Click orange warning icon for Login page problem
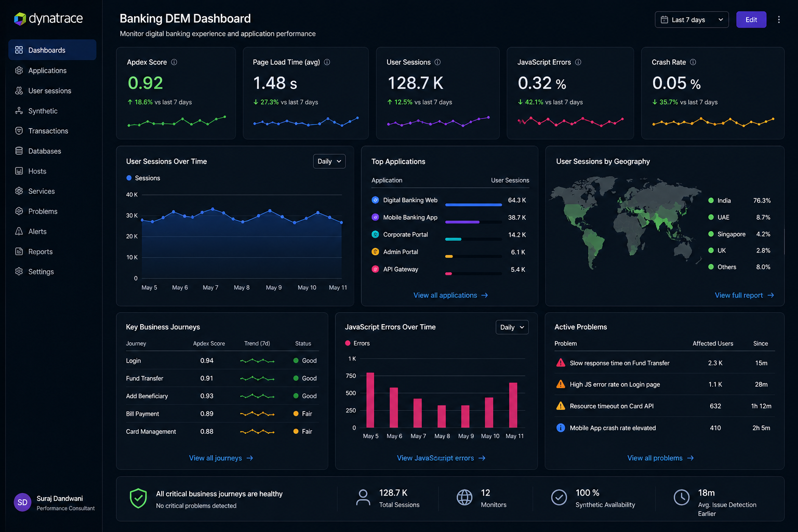Viewport: 798px width, 532px height. click(561, 384)
